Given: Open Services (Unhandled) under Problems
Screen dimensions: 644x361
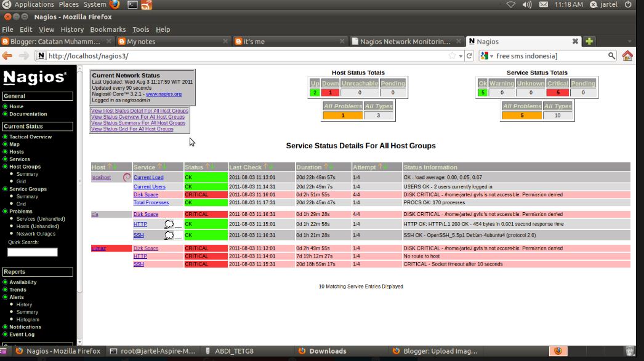Looking at the screenshot, I should [x=41, y=219].
